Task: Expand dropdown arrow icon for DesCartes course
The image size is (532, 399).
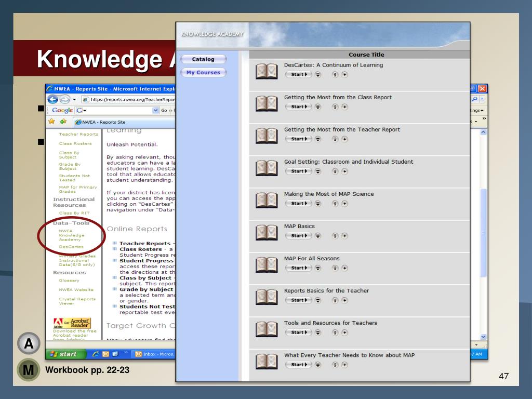Action: 318,75
